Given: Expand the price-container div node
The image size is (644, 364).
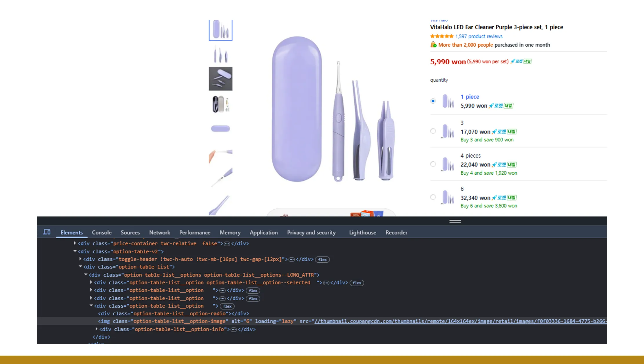Looking at the screenshot, I should coord(75,243).
